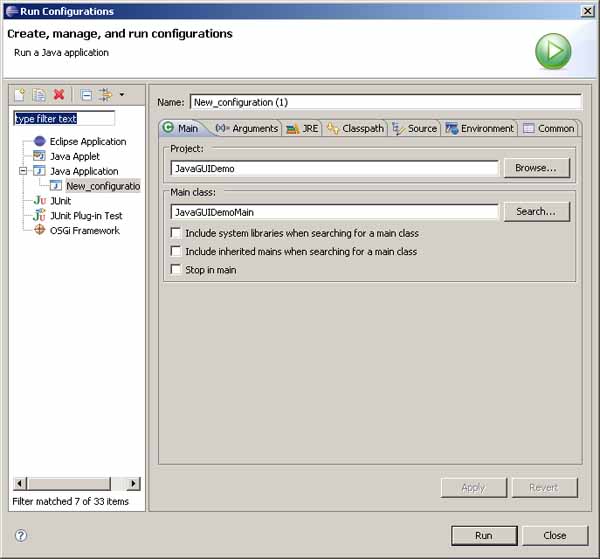
Task: Select the JUnit Plug-in Test entry
Action: pos(85,215)
